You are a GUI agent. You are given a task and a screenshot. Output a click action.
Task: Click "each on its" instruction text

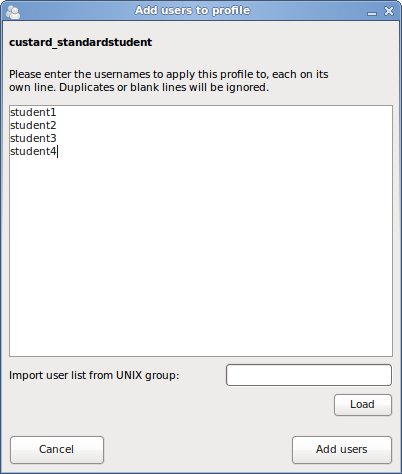pos(300,74)
